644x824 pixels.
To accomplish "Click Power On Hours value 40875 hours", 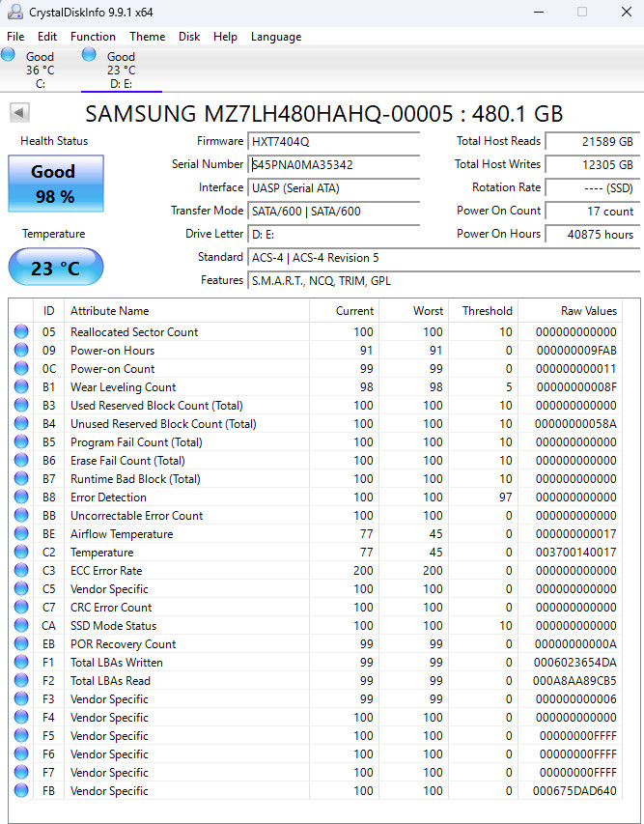I will point(592,235).
